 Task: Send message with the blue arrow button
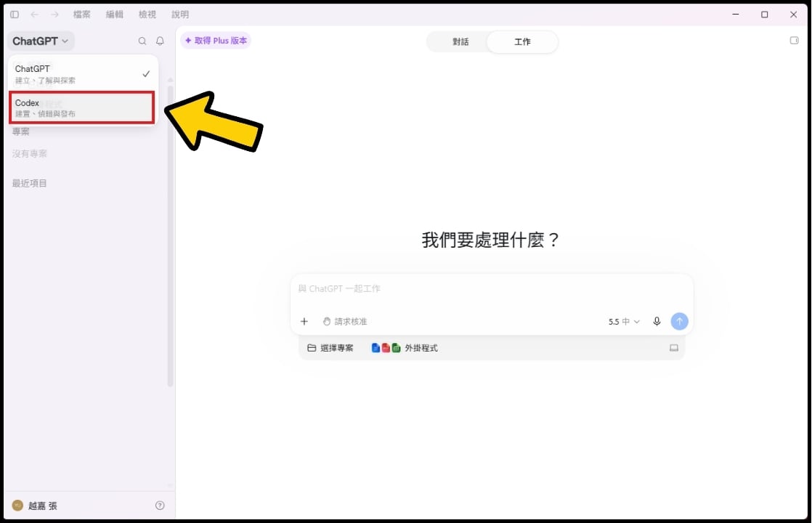pyautogui.click(x=679, y=322)
